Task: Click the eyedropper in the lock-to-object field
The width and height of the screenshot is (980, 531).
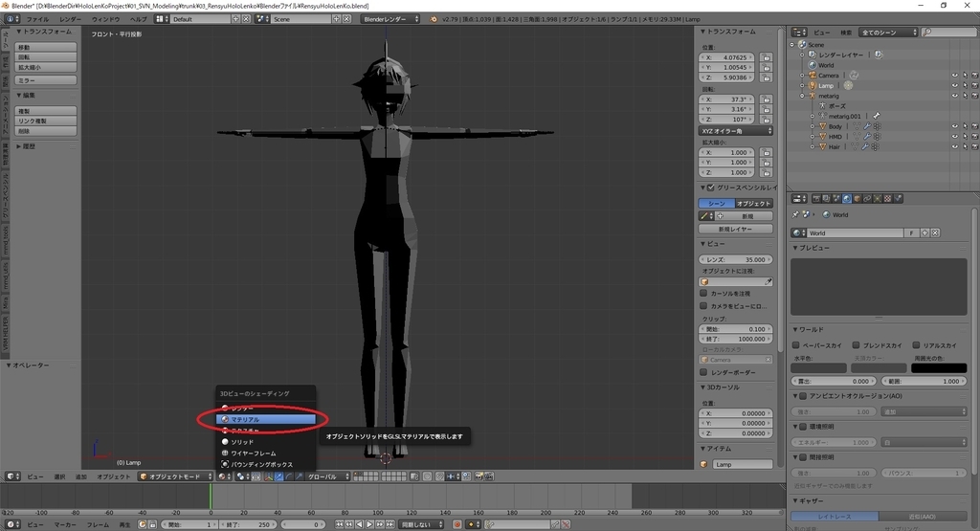Action: tap(768, 281)
